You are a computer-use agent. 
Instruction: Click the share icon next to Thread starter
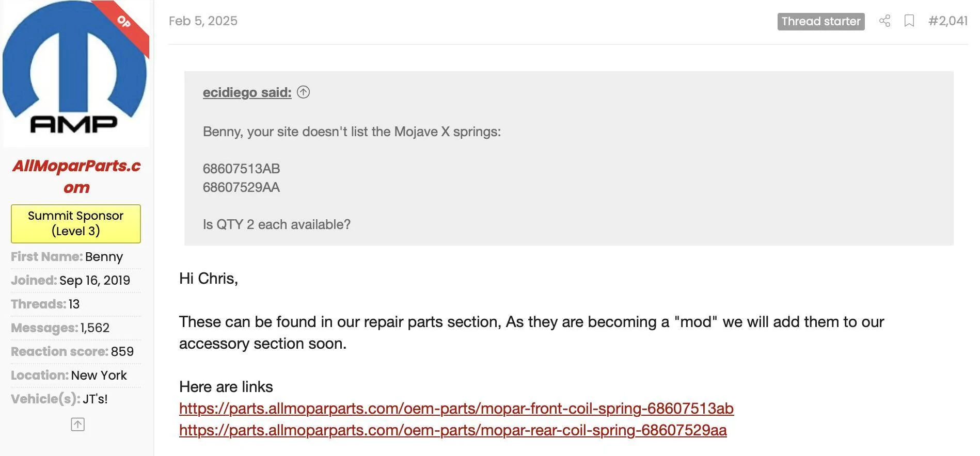(884, 21)
